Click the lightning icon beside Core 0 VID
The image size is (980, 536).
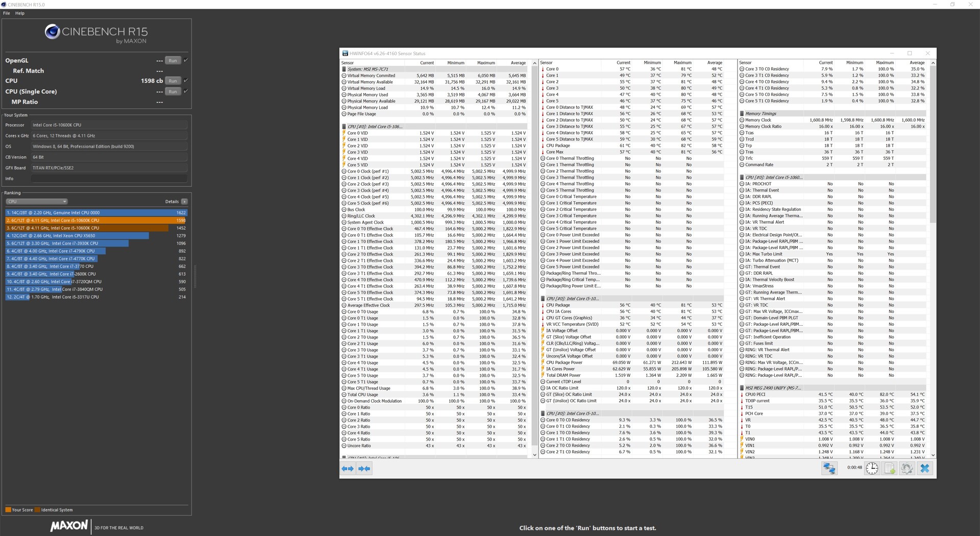pos(344,133)
